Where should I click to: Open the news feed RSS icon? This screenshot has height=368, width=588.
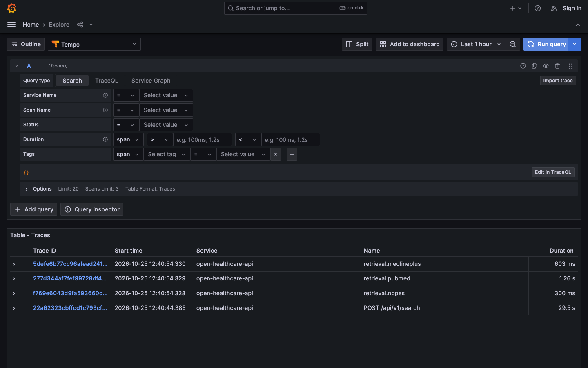click(554, 8)
